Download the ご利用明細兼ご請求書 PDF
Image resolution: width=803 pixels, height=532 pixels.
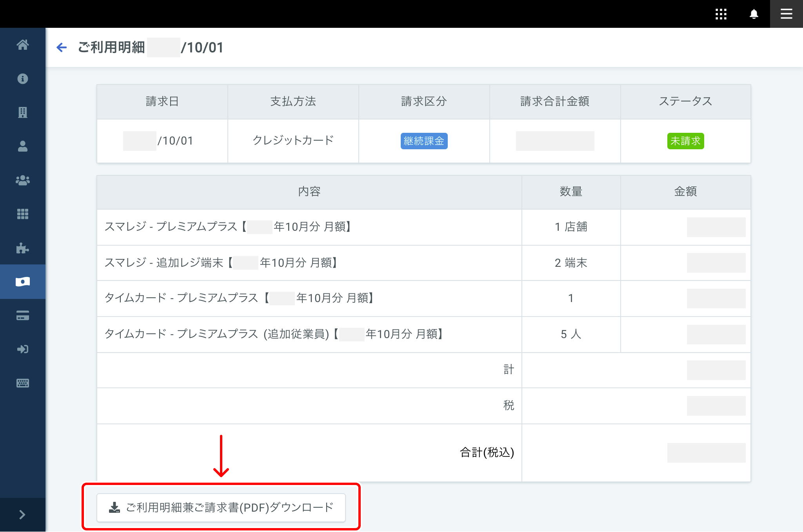tap(221, 508)
